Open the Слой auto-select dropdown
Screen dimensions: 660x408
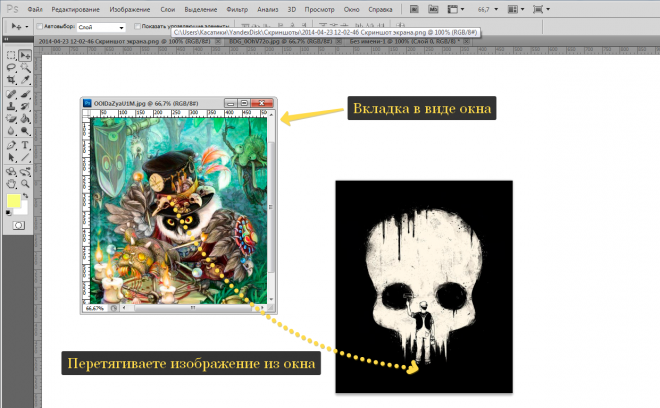(x=101, y=27)
